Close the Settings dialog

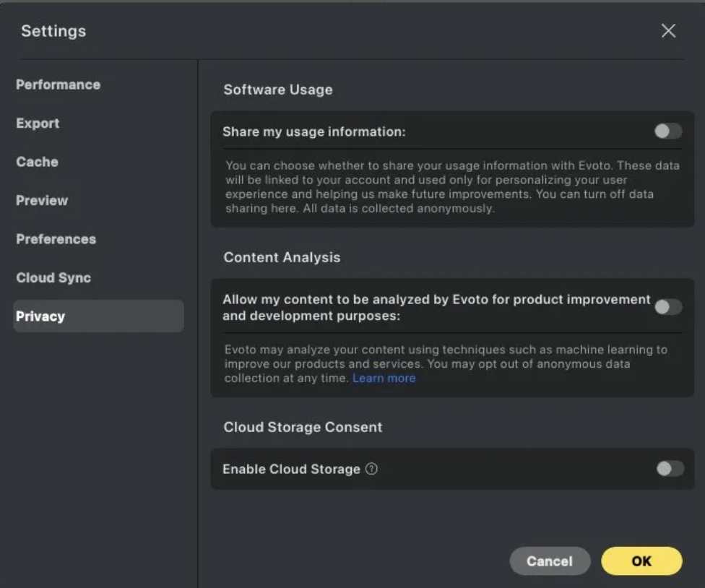click(668, 30)
